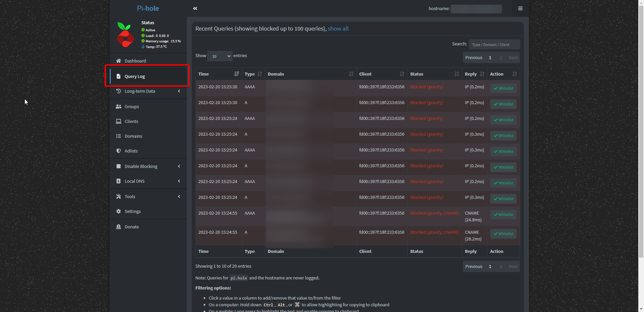Click the Adlists shield icon
Viewport: 644px width, 312px height.
[x=118, y=151]
